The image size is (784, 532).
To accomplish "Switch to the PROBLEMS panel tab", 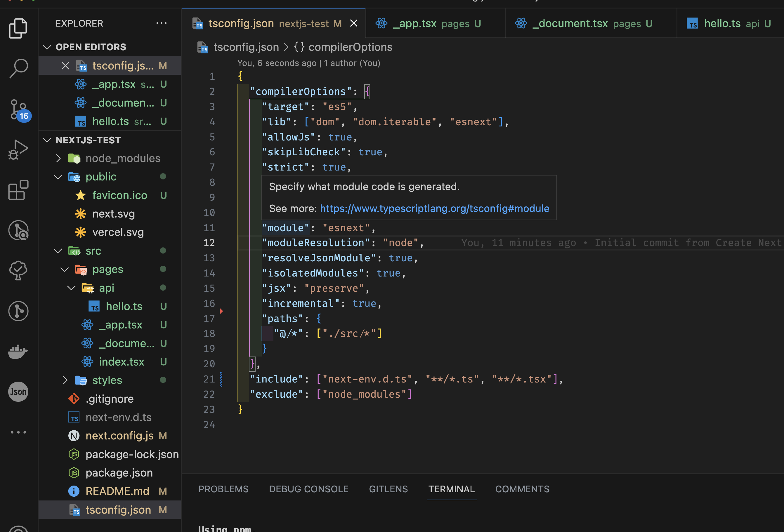I will (223, 489).
